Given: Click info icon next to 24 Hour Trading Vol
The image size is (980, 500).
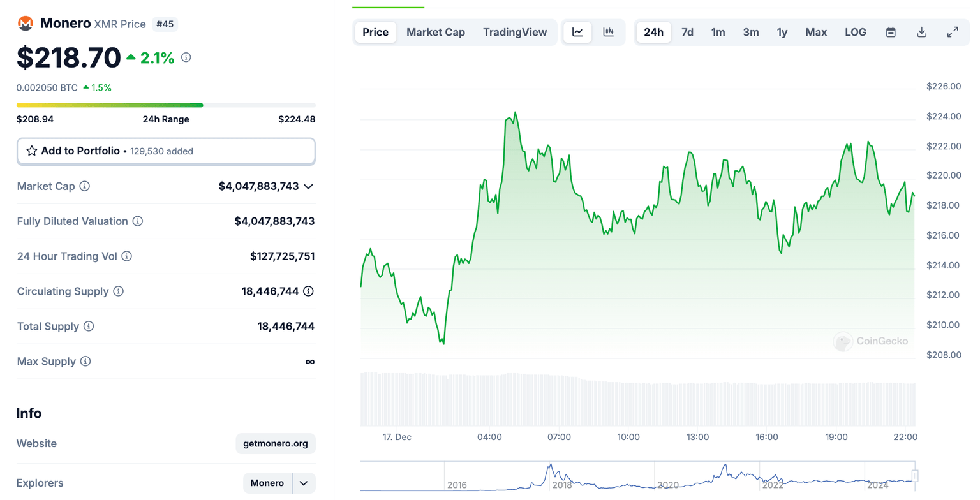Looking at the screenshot, I should pyautogui.click(x=127, y=256).
